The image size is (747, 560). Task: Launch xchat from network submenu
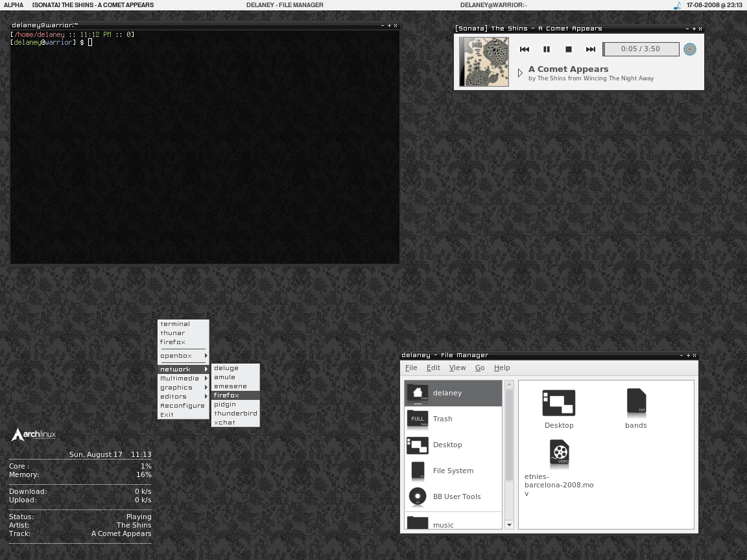(236, 423)
